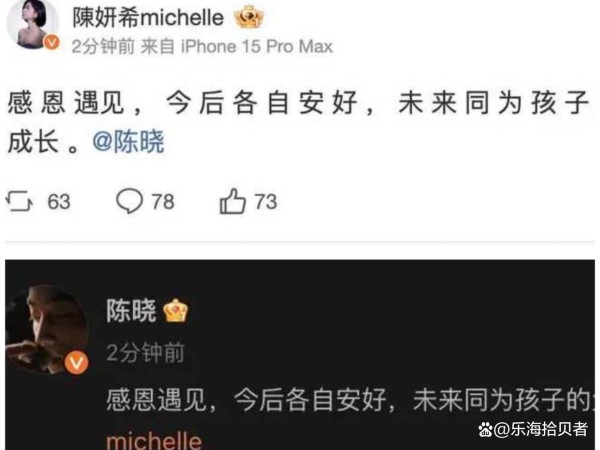Open the orange michelle mention link
Viewport: 600px width, 450px height.
(154, 440)
